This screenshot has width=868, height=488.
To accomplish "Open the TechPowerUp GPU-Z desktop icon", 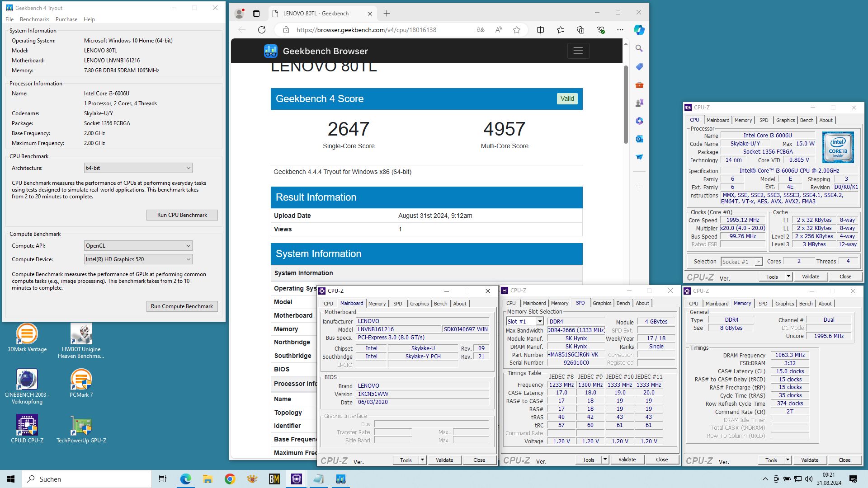I will point(81,429).
